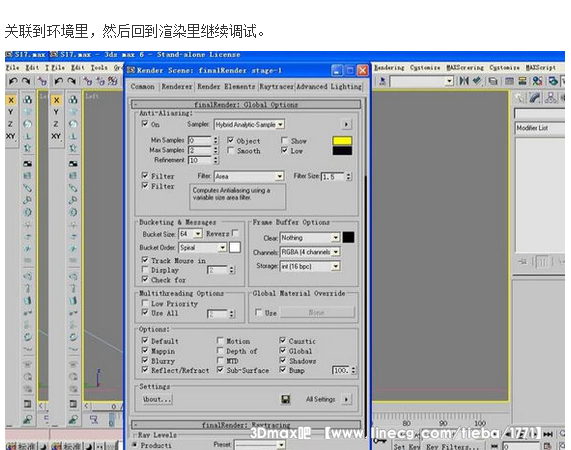Open the Clear dropdown showing Nothing
This screenshot has width=571, height=450.
[x=310, y=238]
